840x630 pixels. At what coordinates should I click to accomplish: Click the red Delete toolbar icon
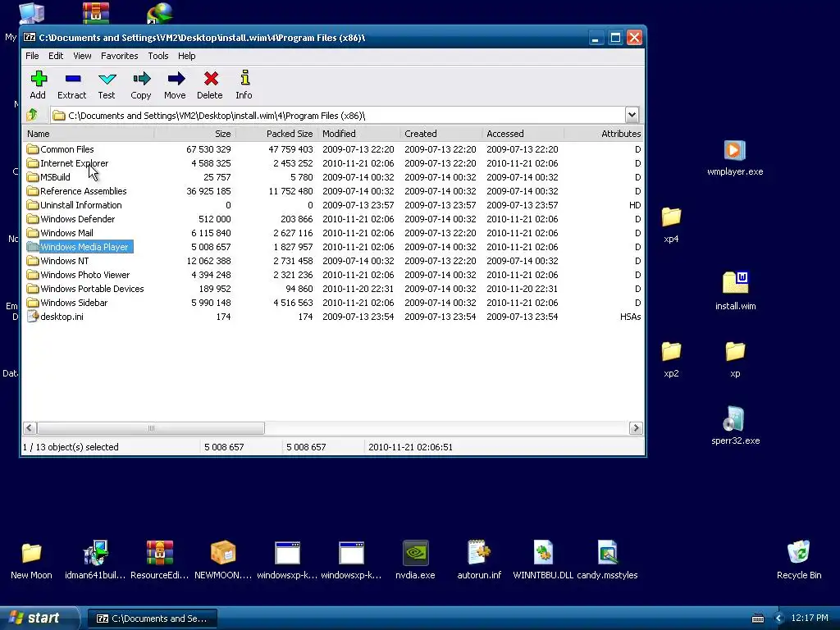click(210, 80)
